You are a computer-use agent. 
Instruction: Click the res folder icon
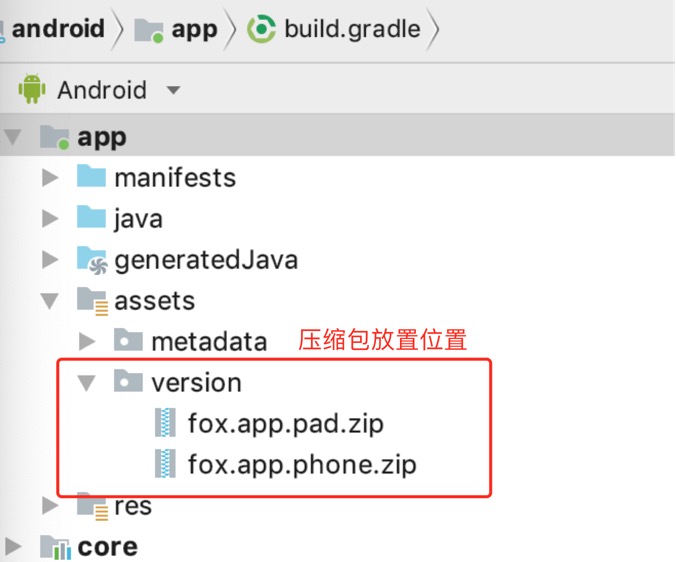tap(92, 506)
